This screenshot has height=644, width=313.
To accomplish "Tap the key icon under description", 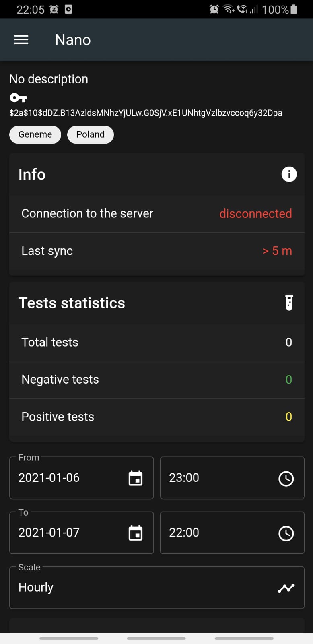I will (x=18, y=98).
